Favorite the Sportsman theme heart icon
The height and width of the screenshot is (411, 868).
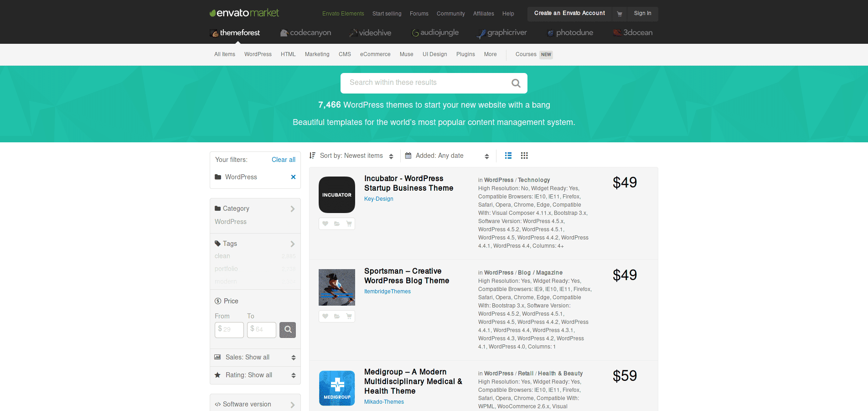point(325,316)
